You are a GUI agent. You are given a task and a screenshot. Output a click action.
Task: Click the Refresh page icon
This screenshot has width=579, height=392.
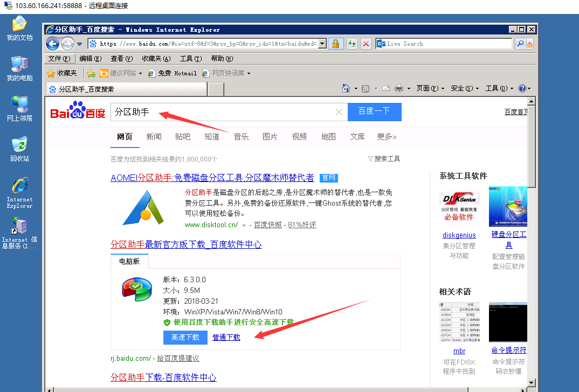352,44
